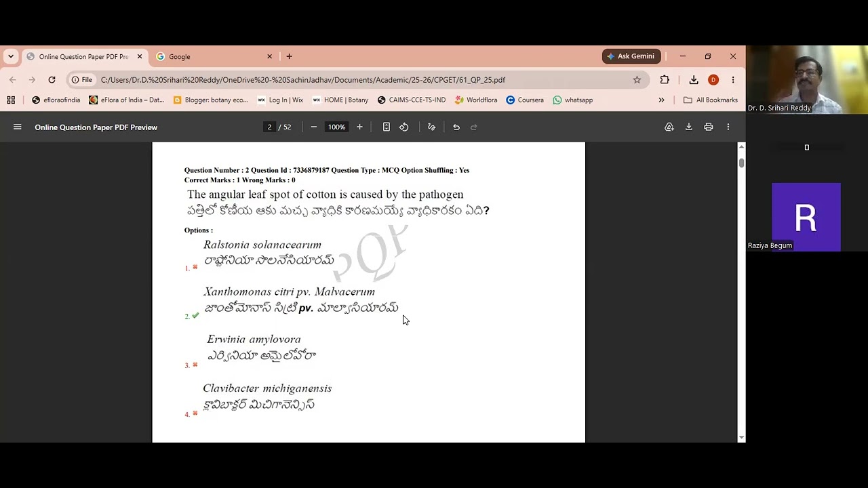Open Blogger botany eco bookmark
The width and height of the screenshot is (868, 488).
pyautogui.click(x=211, y=100)
